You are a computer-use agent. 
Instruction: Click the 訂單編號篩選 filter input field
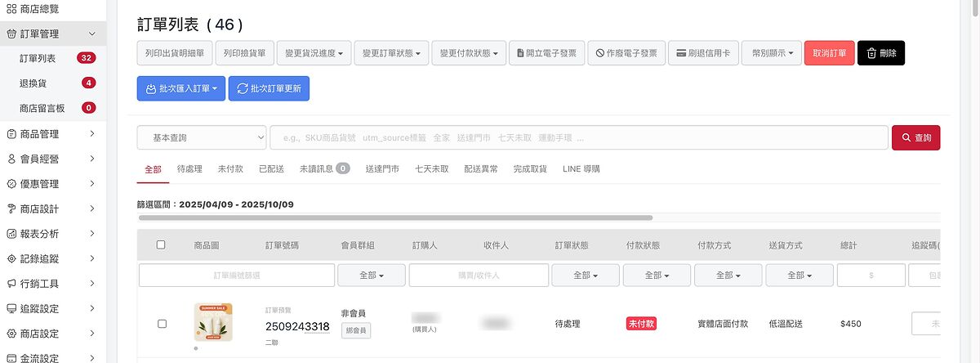click(x=237, y=276)
